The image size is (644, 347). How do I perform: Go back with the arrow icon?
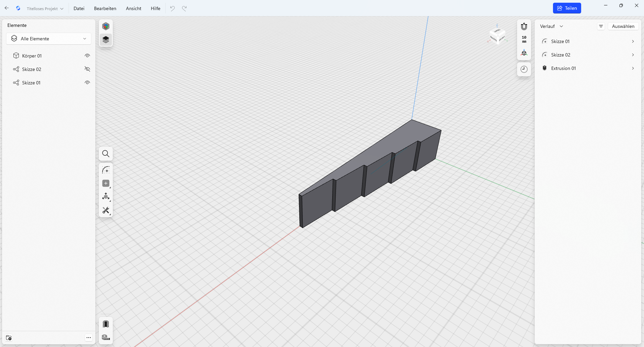[x=7, y=8]
